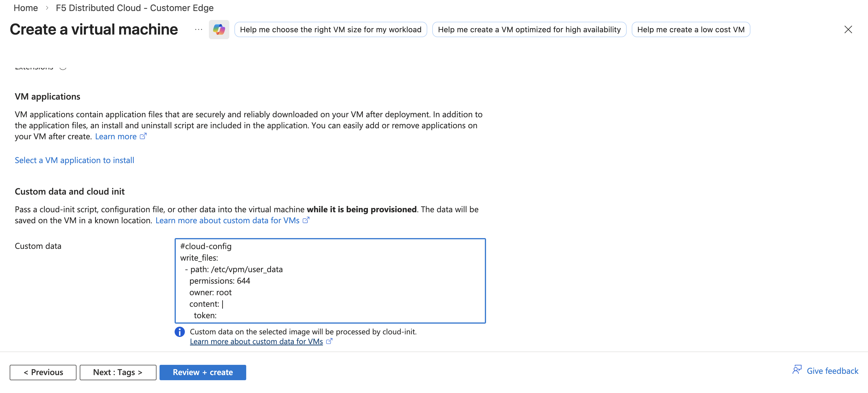The image size is (868, 393).
Task: Proceed to Next : Tags step
Action: pyautogui.click(x=118, y=372)
